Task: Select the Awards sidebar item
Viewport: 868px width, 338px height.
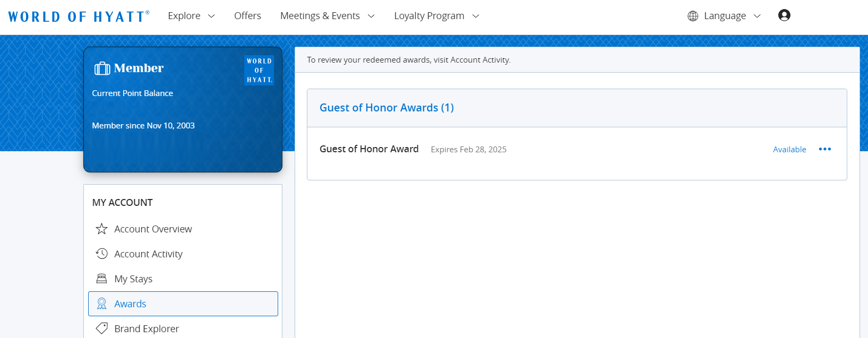Action: 183,304
